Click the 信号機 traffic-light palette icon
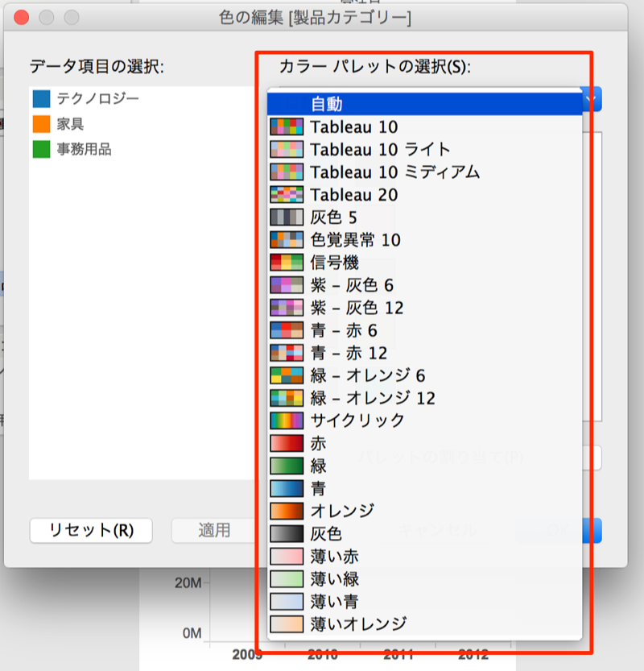 point(287,262)
